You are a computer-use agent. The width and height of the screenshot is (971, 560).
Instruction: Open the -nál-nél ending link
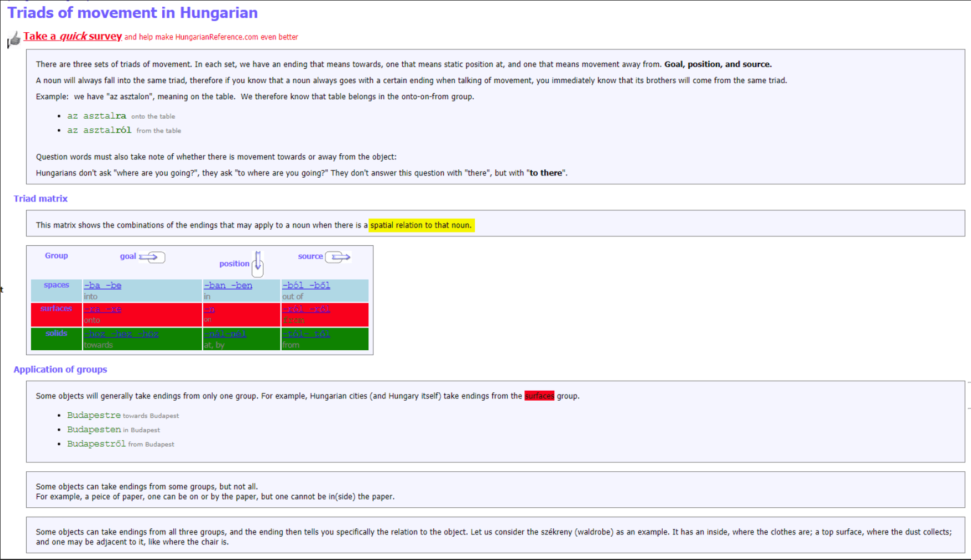[x=225, y=334]
